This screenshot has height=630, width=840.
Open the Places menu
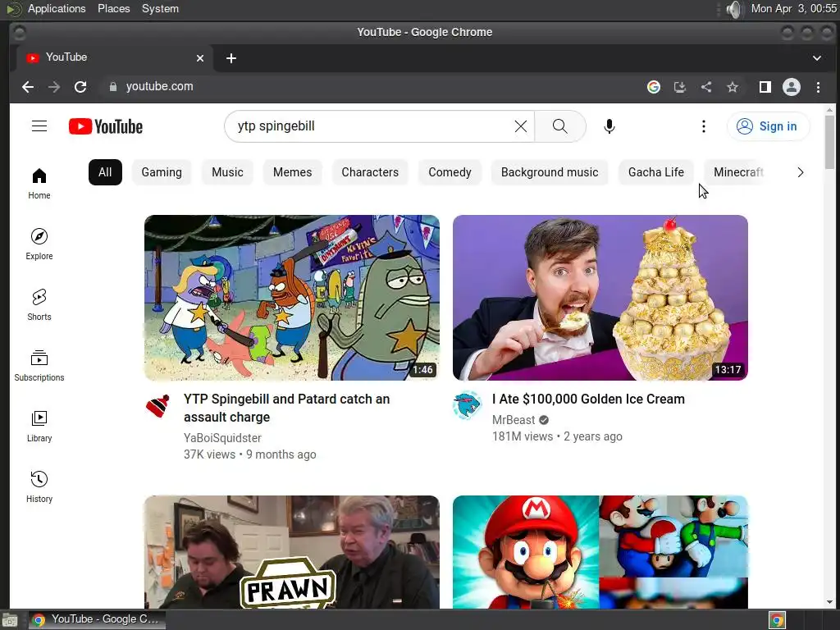pyautogui.click(x=113, y=9)
